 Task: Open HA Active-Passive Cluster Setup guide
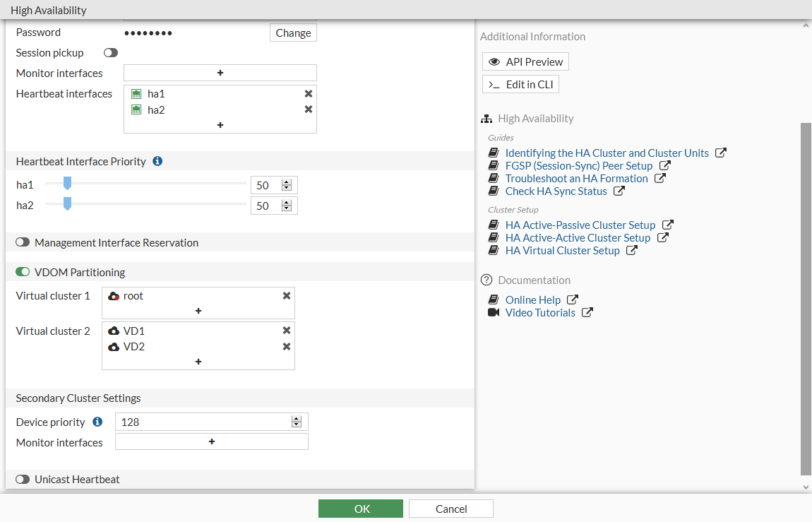pos(580,225)
